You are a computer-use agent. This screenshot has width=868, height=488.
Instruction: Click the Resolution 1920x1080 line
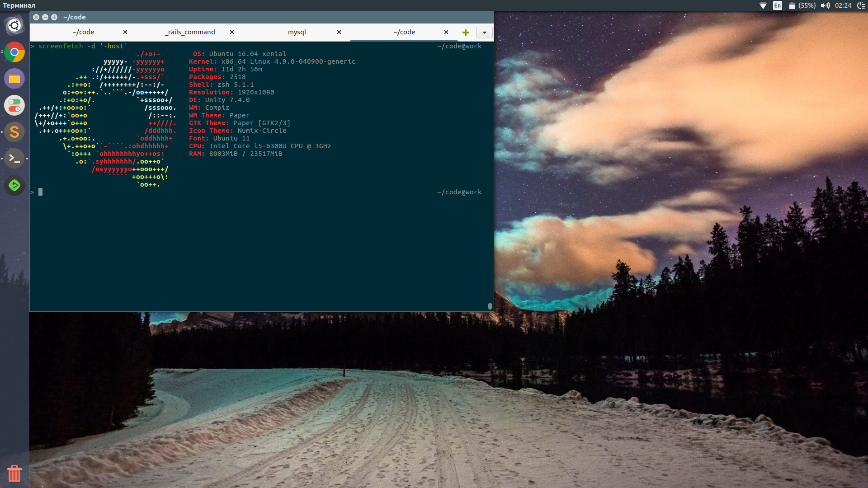231,92
